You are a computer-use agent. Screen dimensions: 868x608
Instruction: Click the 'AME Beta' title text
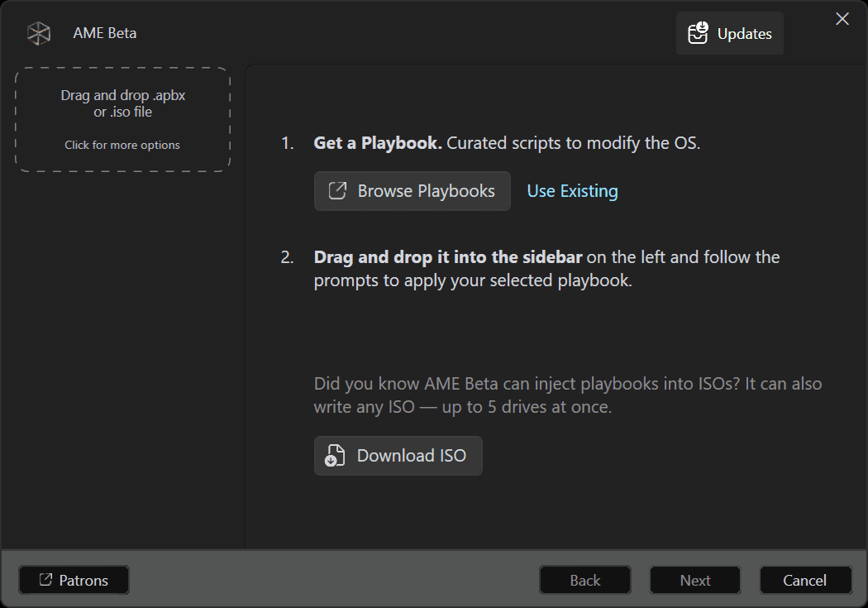pos(105,34)
